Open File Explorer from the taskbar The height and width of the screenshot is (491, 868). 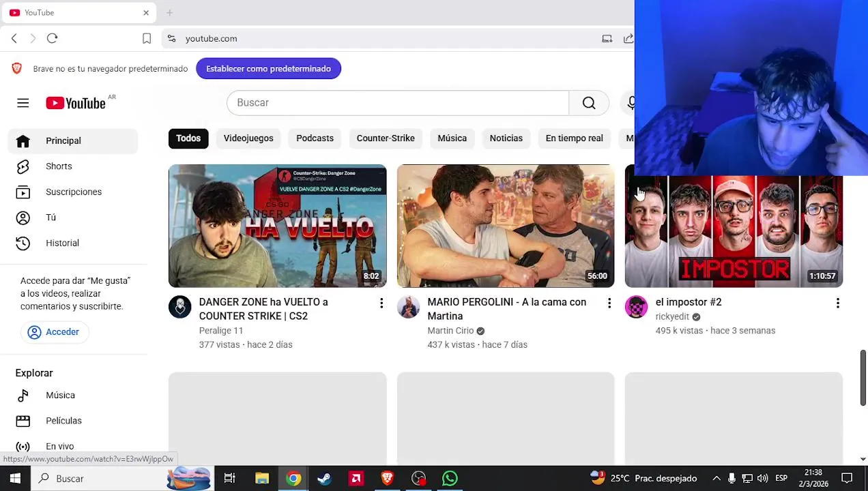(262, 479)
